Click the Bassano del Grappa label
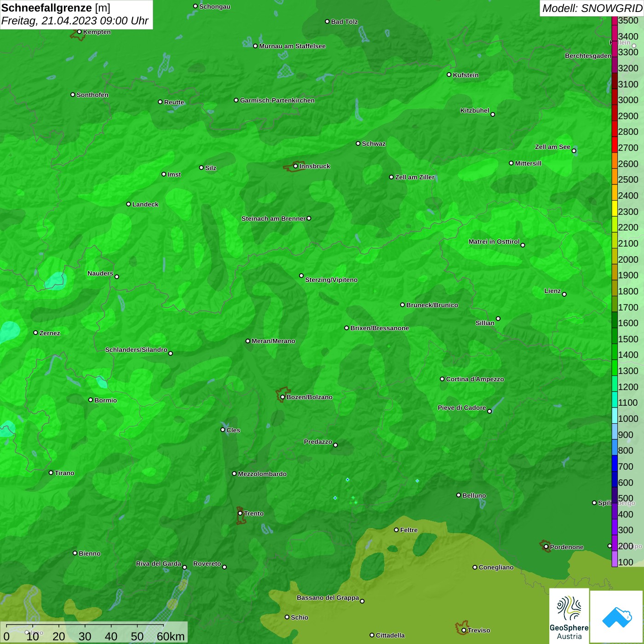 [328, 598]
